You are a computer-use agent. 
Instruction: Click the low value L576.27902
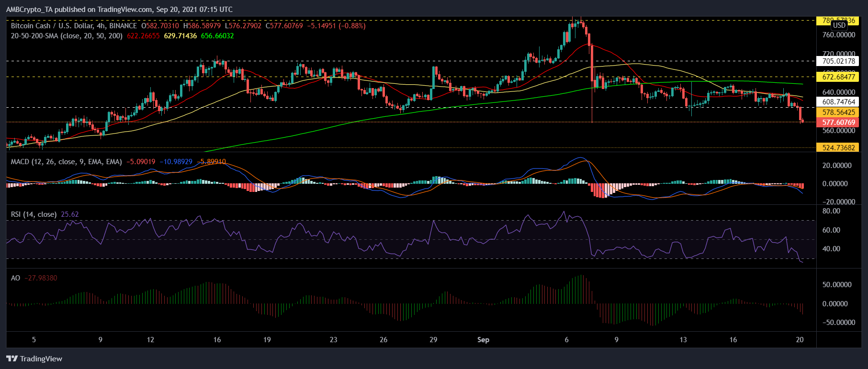tap(243, 26)
